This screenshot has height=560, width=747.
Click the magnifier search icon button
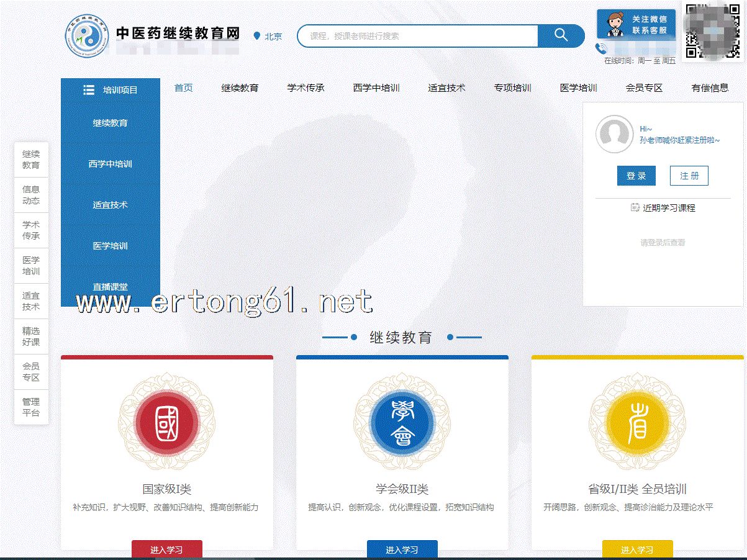pyautogui.click(x=561, y=35)
